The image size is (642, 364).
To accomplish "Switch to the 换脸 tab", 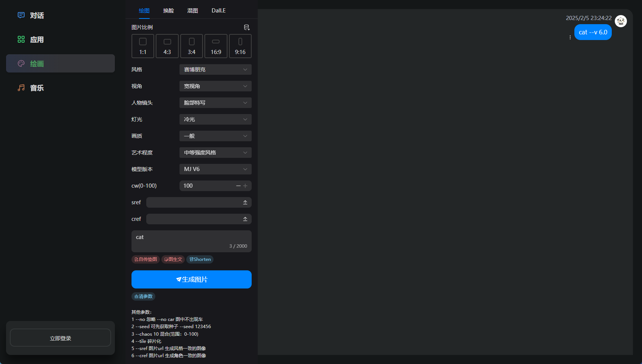I will [x=168, y=10].
